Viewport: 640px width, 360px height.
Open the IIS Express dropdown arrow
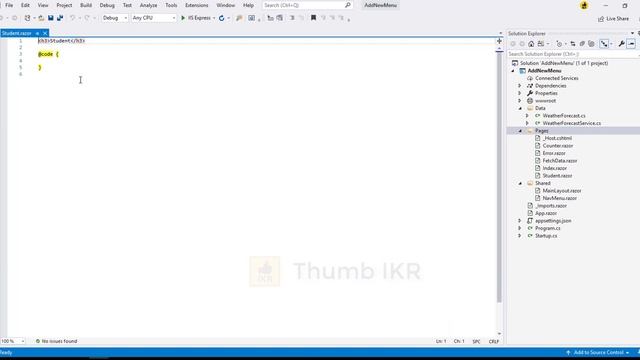point(214,18)
